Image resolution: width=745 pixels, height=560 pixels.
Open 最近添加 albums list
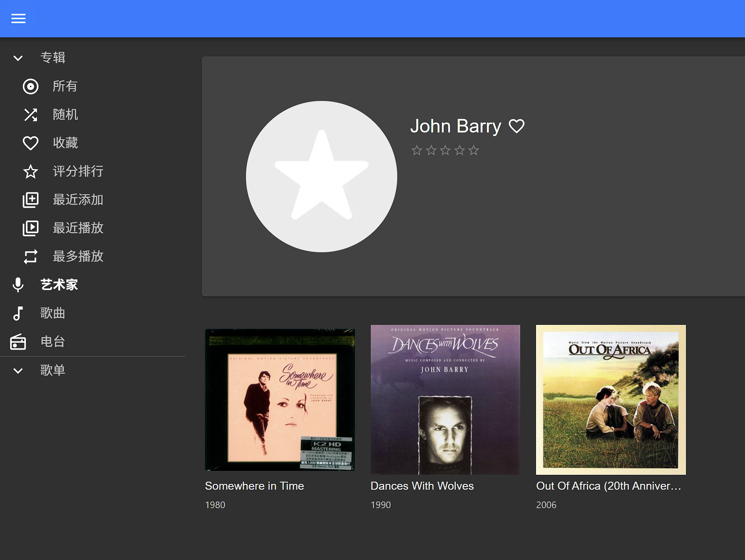point(78,200)
